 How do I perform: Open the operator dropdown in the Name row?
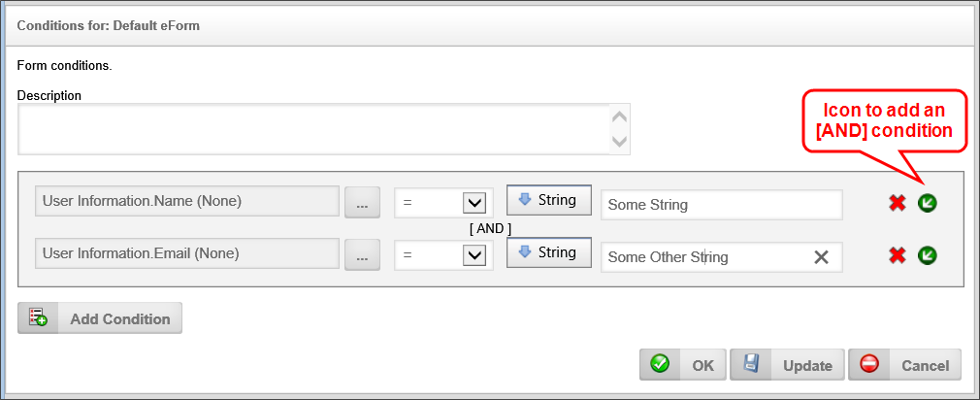point(474,203)
